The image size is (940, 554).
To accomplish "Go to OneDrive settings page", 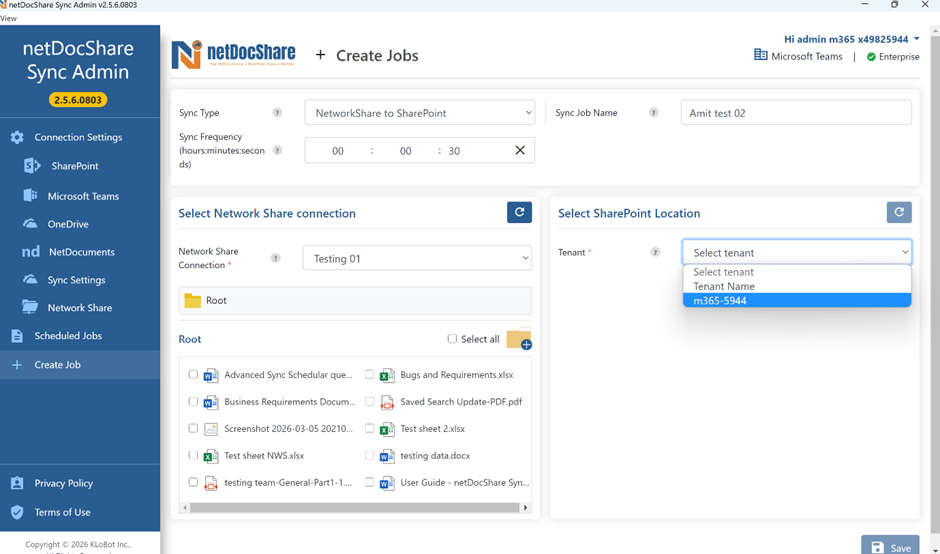I will pyautogui.click(x=68, y=224).
